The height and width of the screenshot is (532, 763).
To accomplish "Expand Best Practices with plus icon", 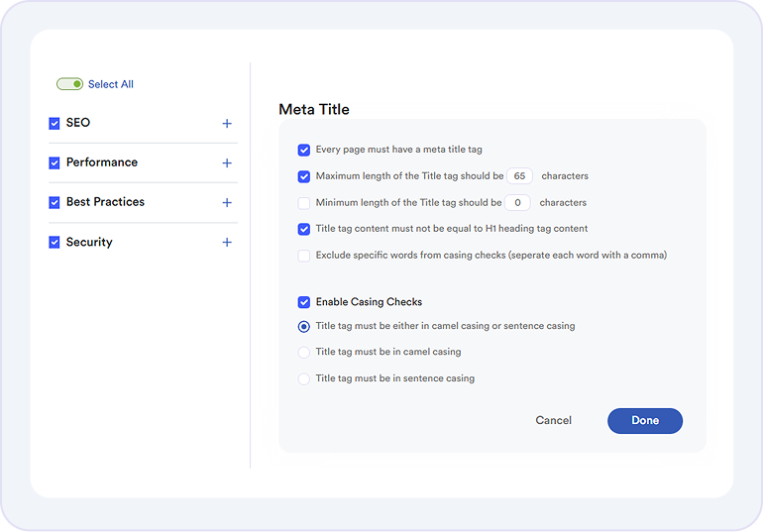I will point(227,203).
